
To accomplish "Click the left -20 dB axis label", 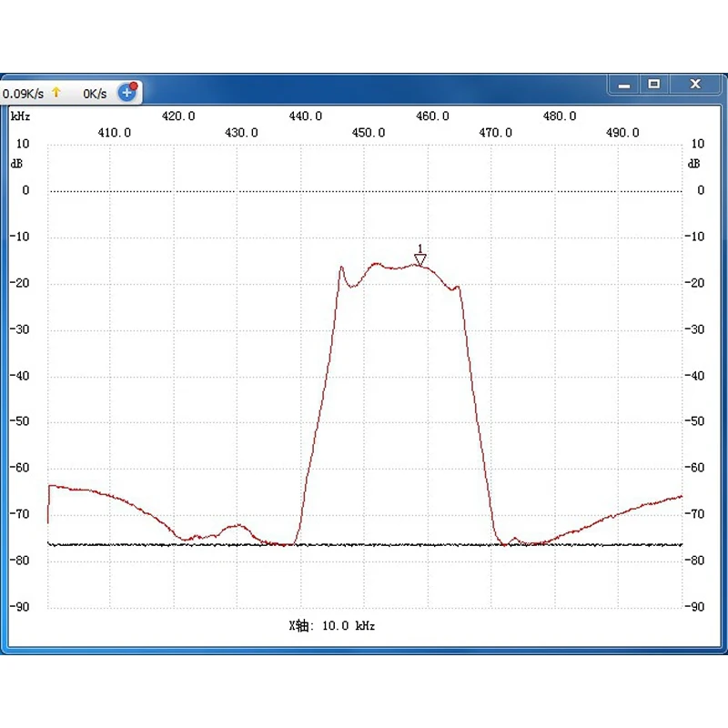I will tap(19, 283).
